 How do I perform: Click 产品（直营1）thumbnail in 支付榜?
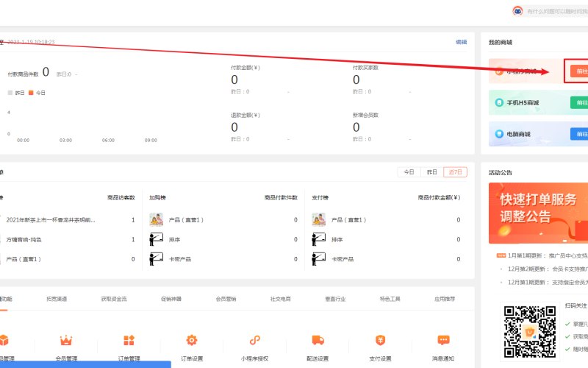318,219
